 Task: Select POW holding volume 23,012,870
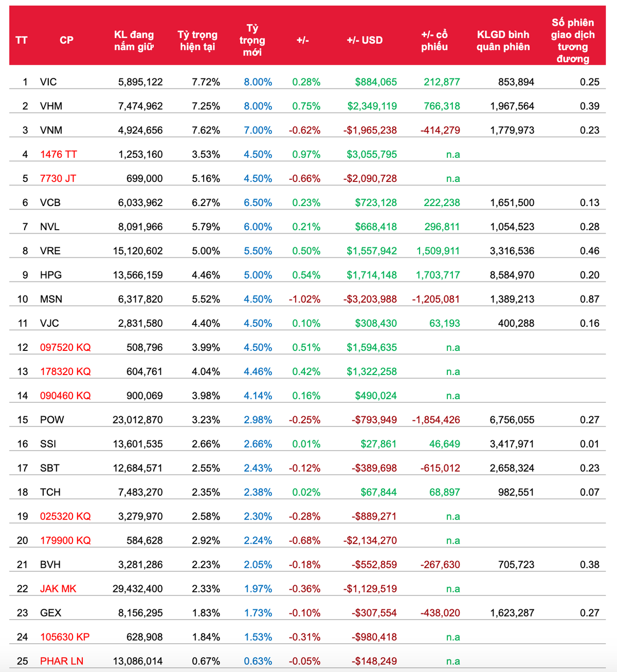click(138, 420)
